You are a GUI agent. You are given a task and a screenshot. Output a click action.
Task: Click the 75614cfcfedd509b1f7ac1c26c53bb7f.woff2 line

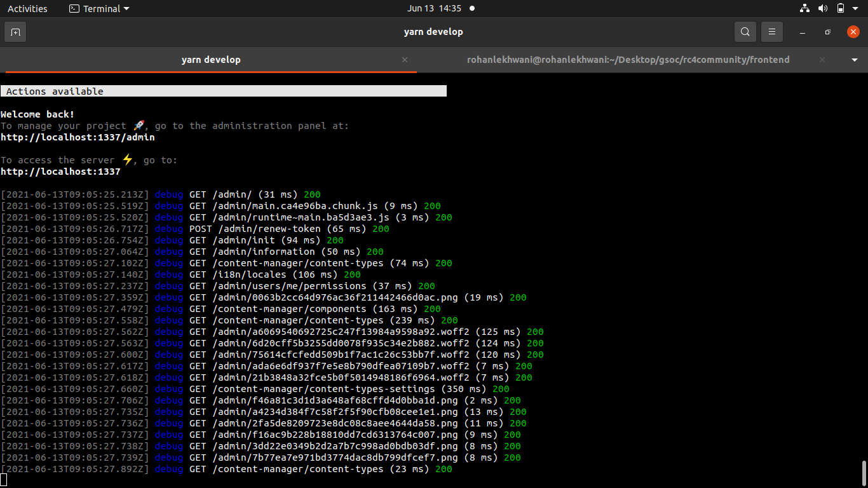[x=272, y=355]
